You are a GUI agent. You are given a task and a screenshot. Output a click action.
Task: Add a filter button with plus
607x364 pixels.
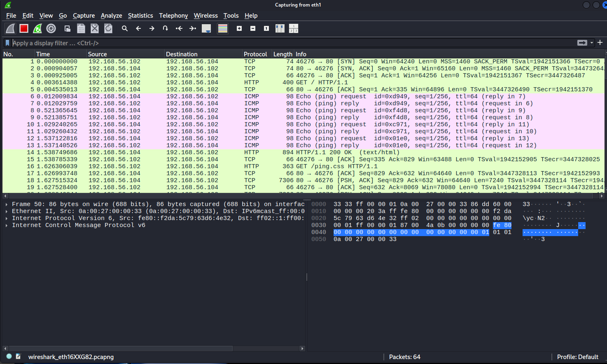point(600,43)
